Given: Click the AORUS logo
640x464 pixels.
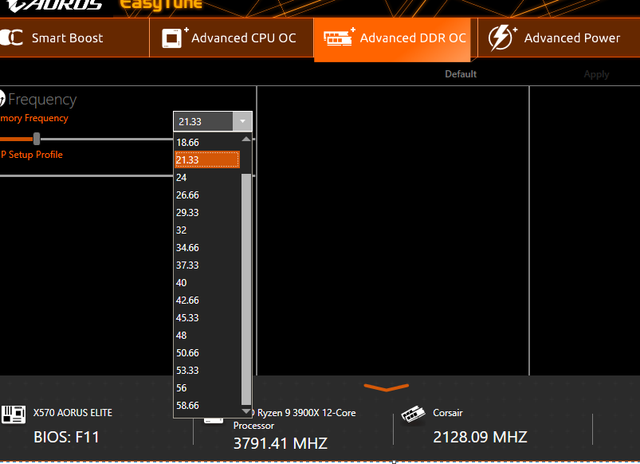Looking at the screenshot, I should (54, 5).
